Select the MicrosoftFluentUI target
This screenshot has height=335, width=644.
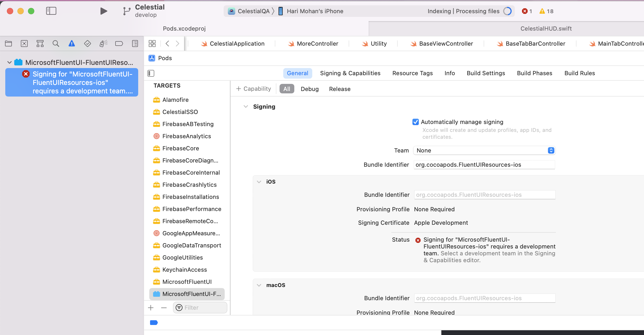[186, 281]
